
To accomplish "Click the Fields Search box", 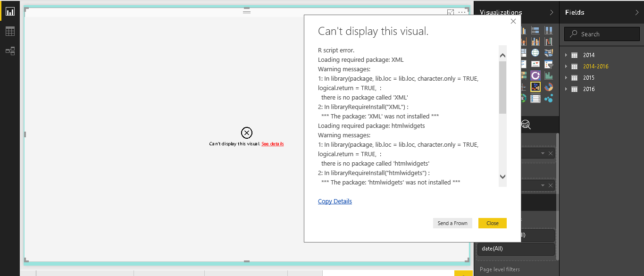I will click(x=602, y=34).
